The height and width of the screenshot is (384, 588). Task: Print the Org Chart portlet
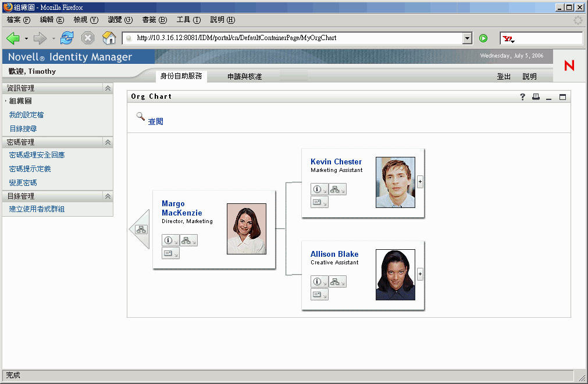pos(536,96)
